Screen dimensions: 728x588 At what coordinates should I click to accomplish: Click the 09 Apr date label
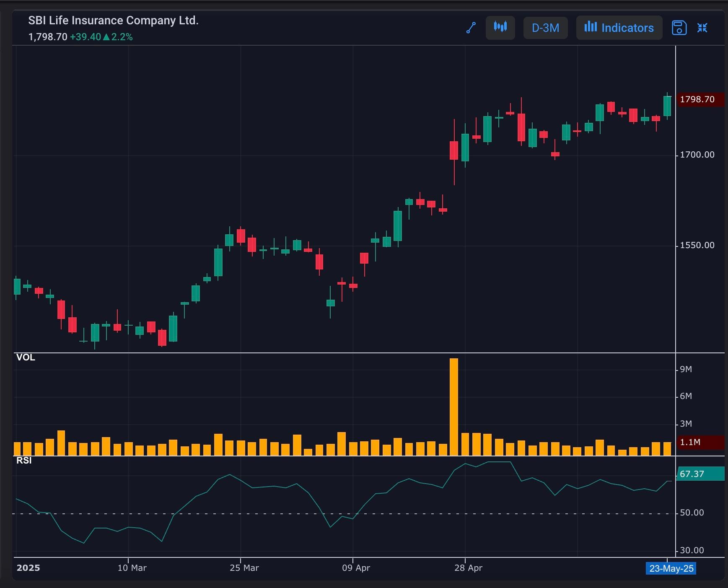click(356, 568)
